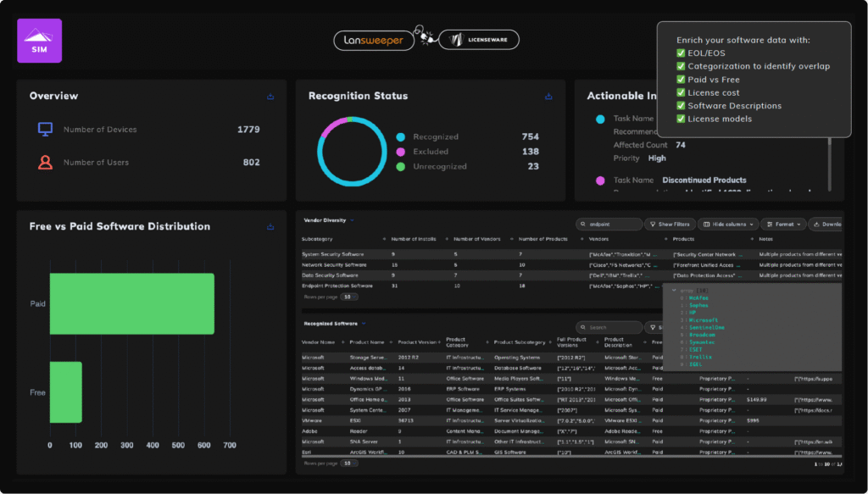868x494 pixels.
Task: Sort by Number of Vendors column header icon
Action: click(x=511, y=240)
